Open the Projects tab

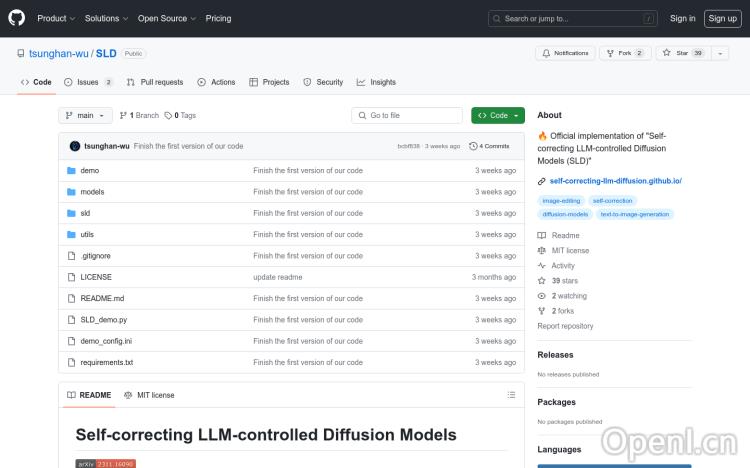point(269,82)
